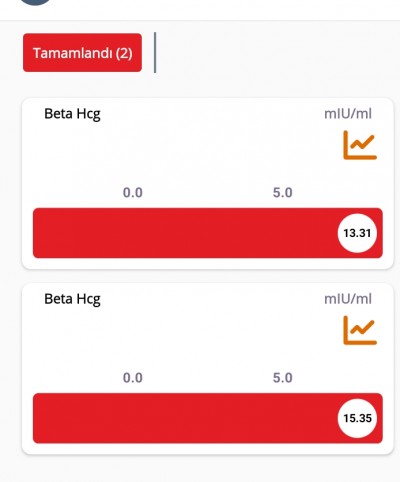Click the first Beta Hcg test title
The width and height of the screenshot is (400, 482).
72,114
